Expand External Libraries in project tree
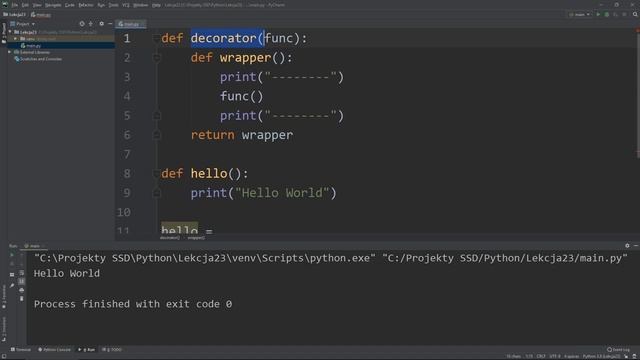The width and height of the screenshot is (640, 360). 10,52
